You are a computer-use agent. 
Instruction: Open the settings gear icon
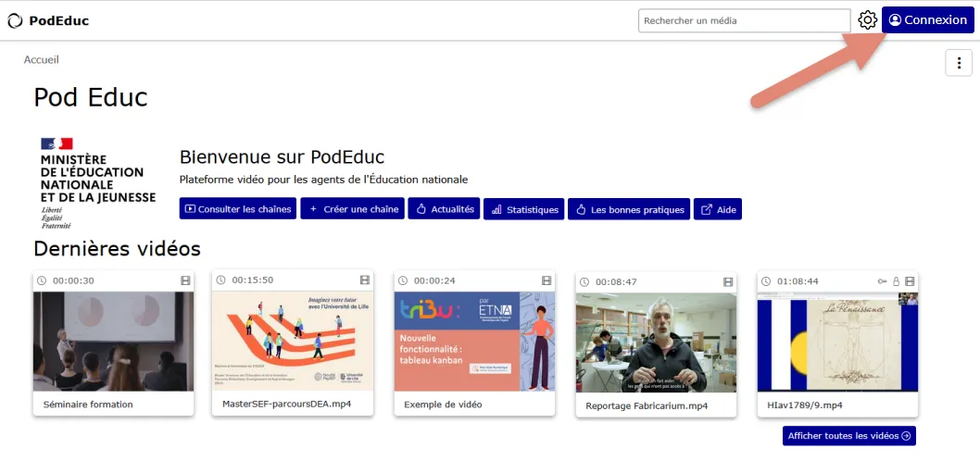coord(867,20)
